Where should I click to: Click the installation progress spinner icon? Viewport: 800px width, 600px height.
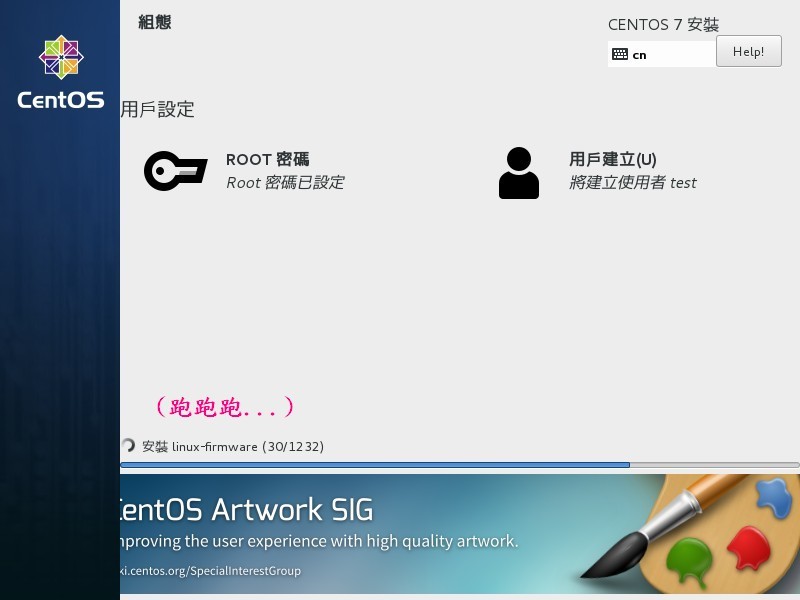tap(128, 445)
